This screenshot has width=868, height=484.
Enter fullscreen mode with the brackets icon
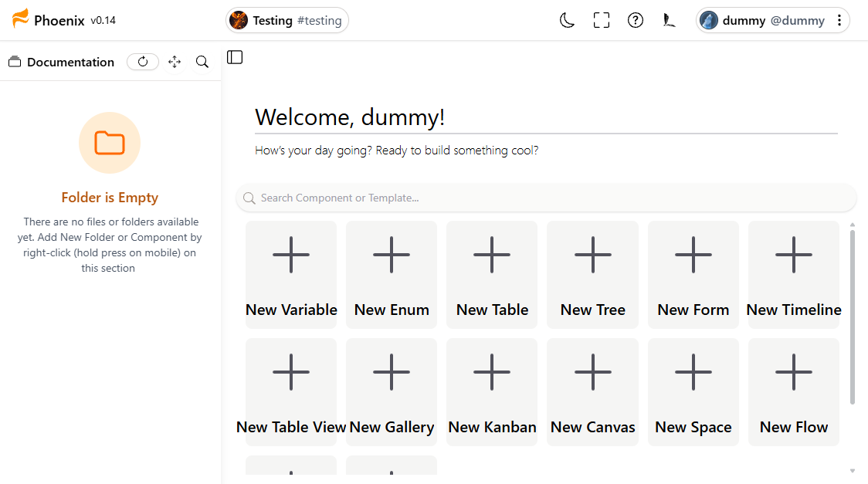601,21
